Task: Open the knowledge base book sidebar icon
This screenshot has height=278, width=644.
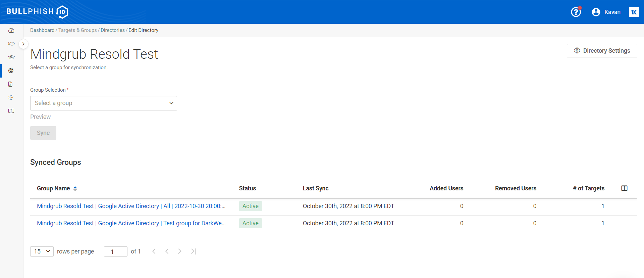Action: pyautogui.click(x=11, y=111)
